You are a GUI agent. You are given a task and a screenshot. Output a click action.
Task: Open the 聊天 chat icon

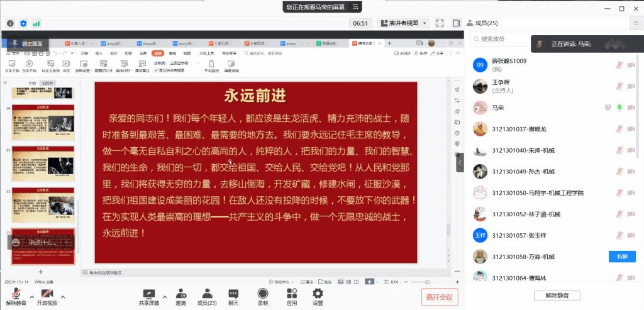point(233,293)
